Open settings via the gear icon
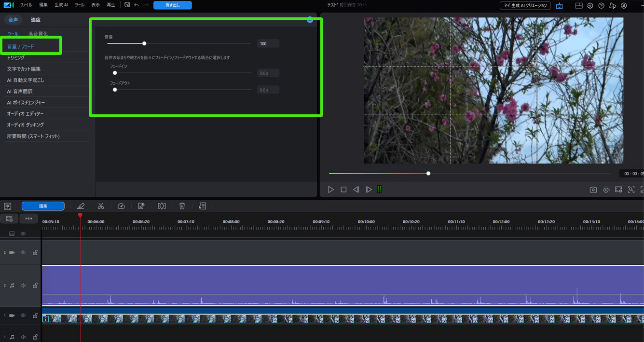Screen dimensions: 644x342 590,6
